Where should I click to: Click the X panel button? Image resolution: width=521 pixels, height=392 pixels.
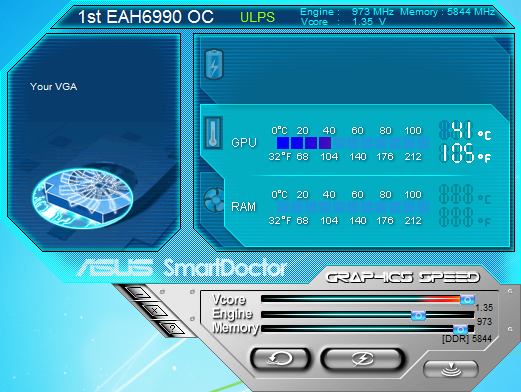[x=154, y=311]
